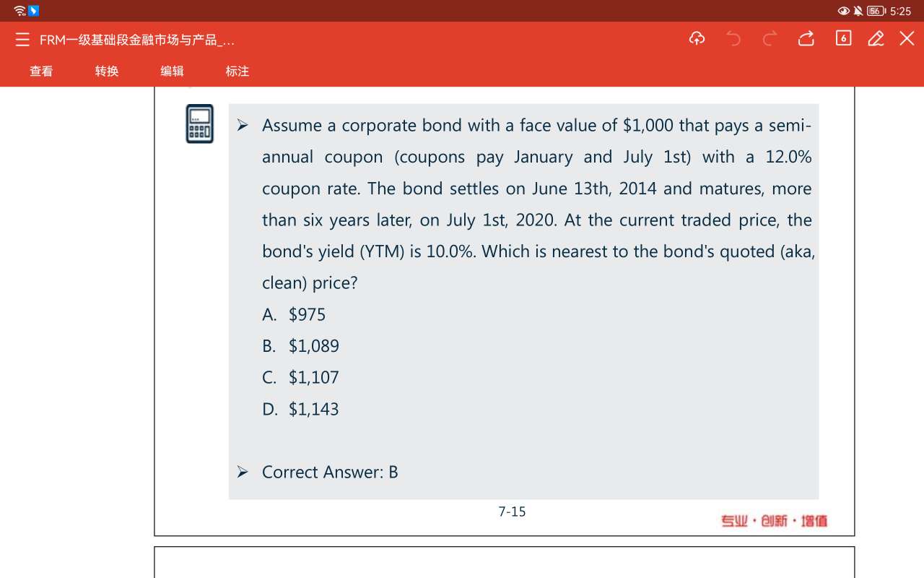Tap the battery indicator in status bar
The image size is (924, 578).
(x=876, y=11)
